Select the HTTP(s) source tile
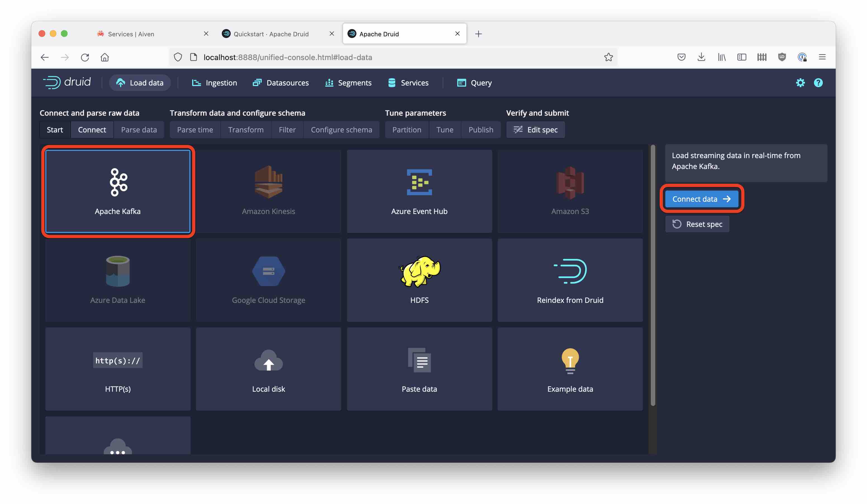The width and height of the screenshot is (867, 504). (118, 369)
